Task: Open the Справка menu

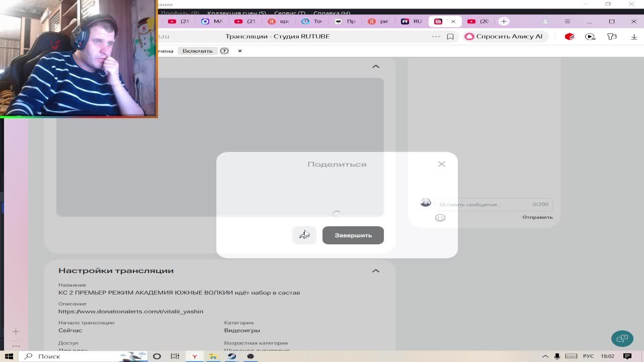Action: [332, 13]
